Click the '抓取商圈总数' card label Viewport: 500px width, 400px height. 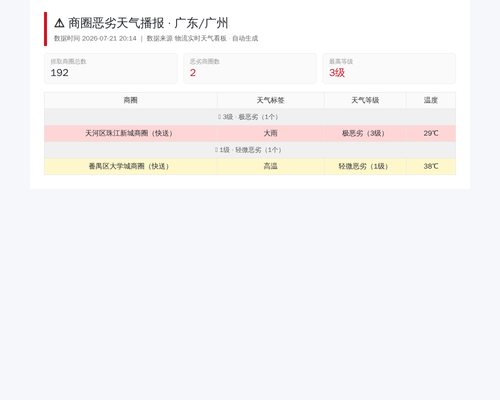(68, 61)
